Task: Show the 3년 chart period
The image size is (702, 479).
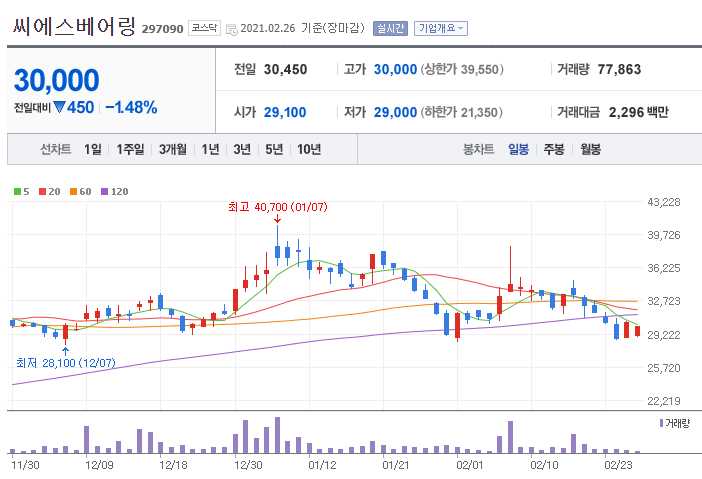Action: click(x=242, y=149)
